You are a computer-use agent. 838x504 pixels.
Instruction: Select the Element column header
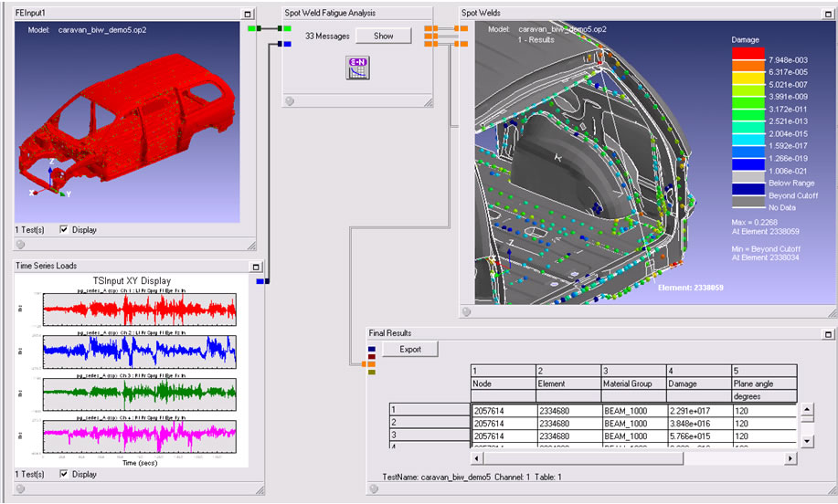568,383
